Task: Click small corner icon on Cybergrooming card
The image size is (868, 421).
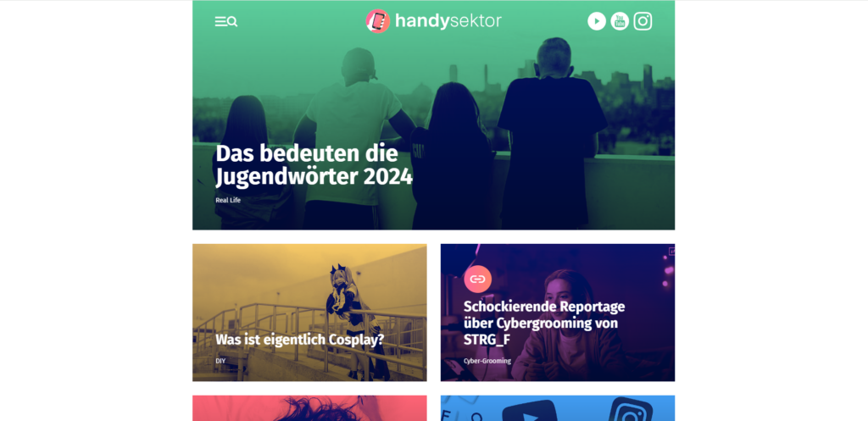Action: (671, 251)
